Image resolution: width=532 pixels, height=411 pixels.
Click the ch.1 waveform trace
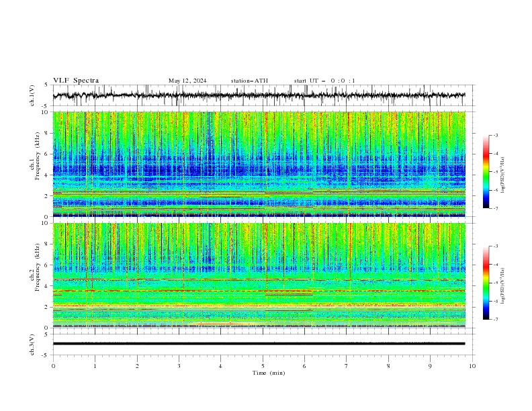click(259, 95)
